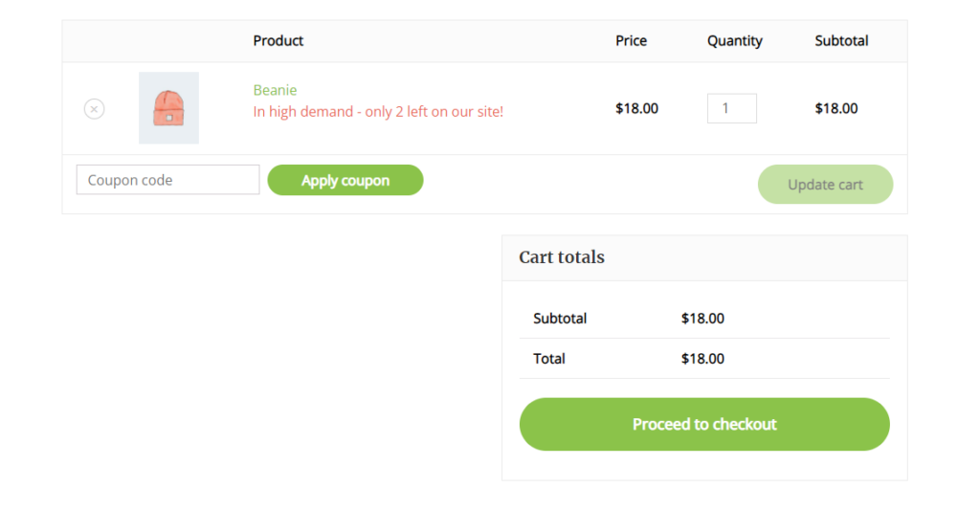The width and height of the screenshot is (980, 510).
Task: Click the Cart totals Total amount
Action: [x=702, y=359]
